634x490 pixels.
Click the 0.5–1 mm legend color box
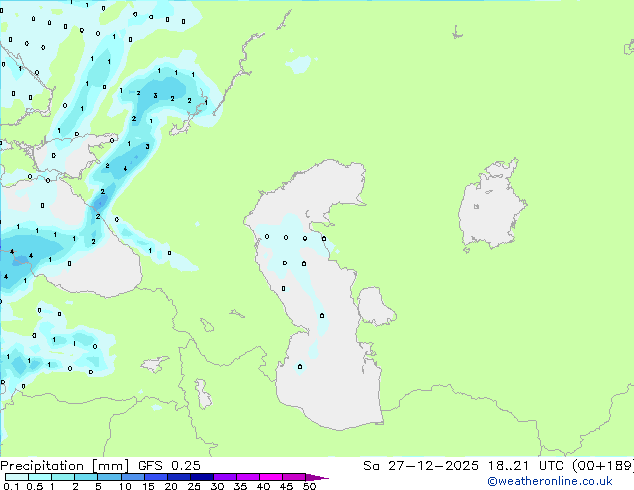40,477
